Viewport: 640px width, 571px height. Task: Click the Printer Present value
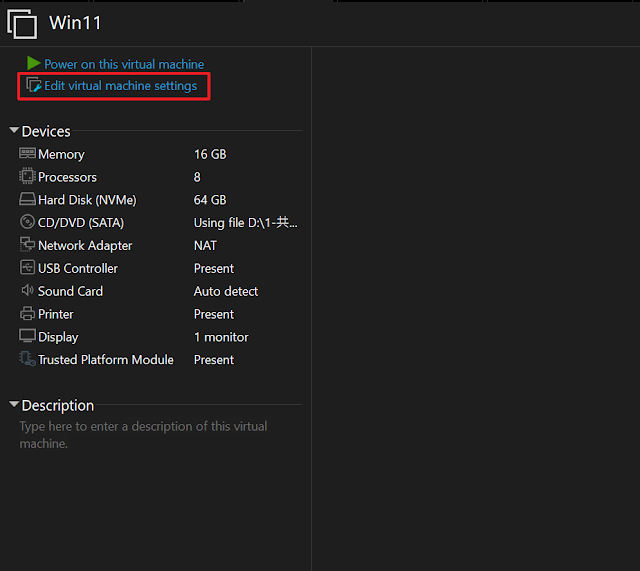pyautogui.click(x=214, y=314)
